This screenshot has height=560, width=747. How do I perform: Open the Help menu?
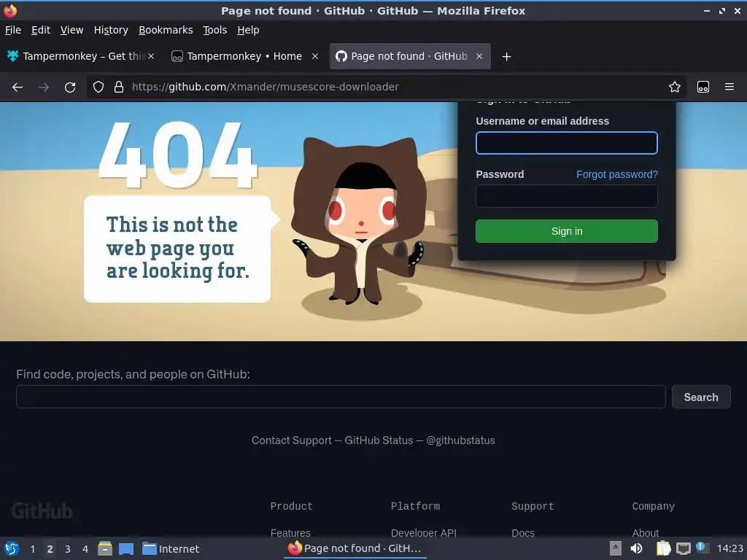pos(248,30)
